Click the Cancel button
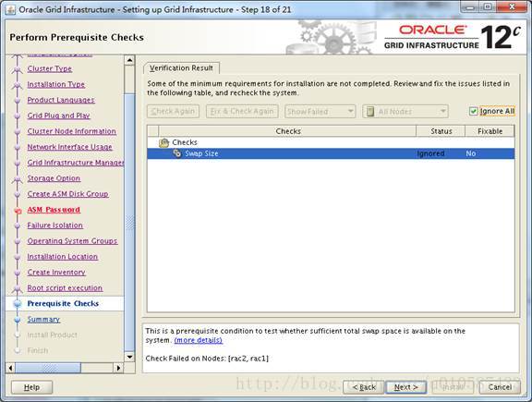The image size is (532, 402). point(500,387)
